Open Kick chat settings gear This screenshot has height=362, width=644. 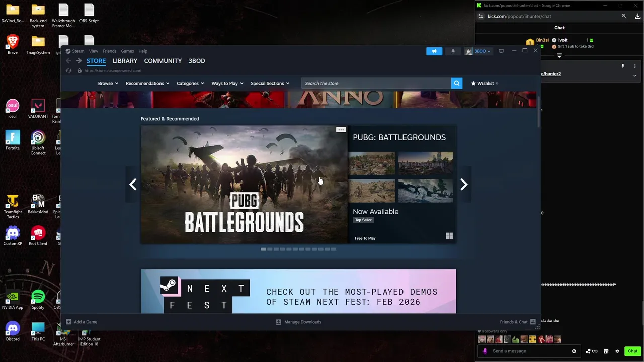(617, 351)
